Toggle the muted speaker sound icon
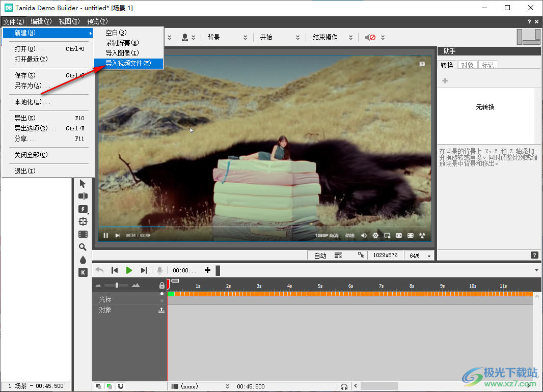543x392 pixels. point(370,37)
